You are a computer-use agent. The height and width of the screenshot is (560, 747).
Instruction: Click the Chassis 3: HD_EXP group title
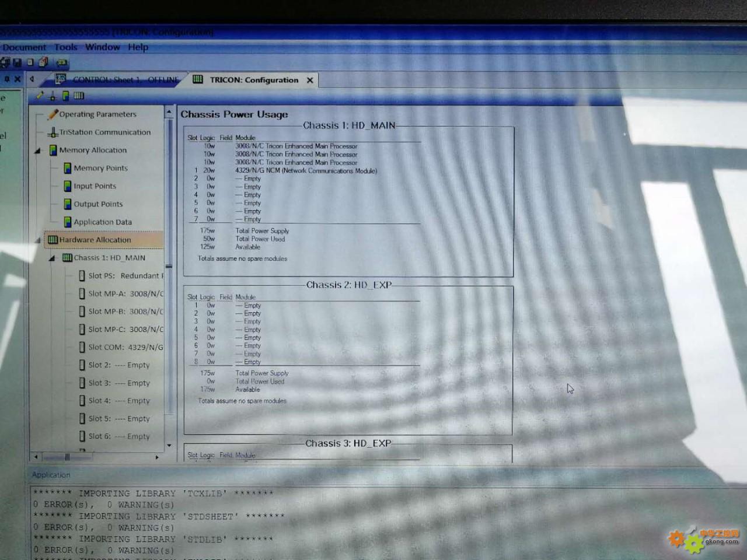tap(348, 443)
